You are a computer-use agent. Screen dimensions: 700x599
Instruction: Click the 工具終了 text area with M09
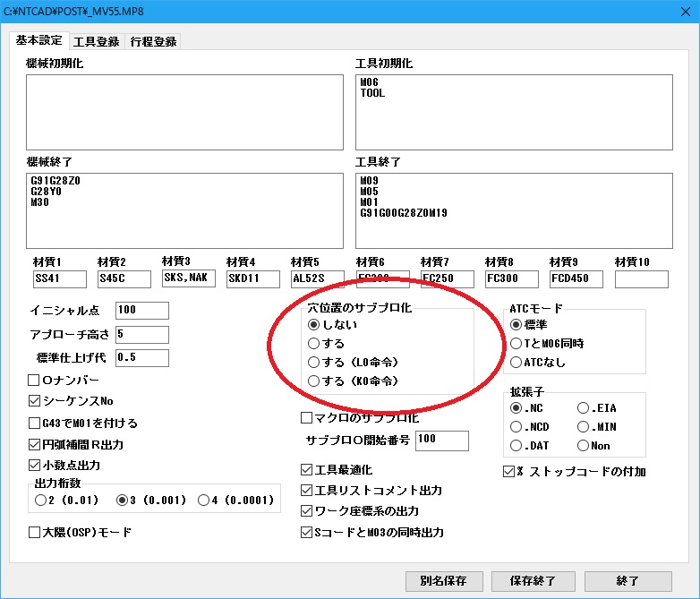[x=514, y=210]
